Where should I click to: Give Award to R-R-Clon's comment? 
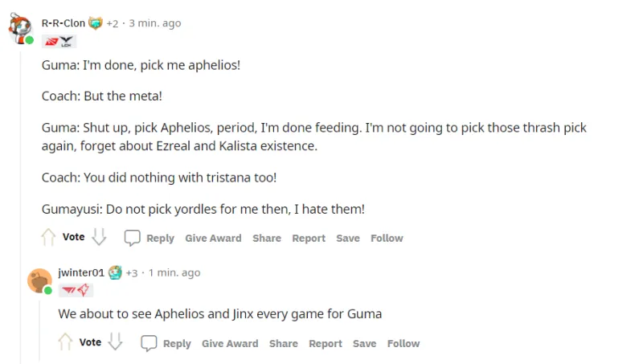213,238
